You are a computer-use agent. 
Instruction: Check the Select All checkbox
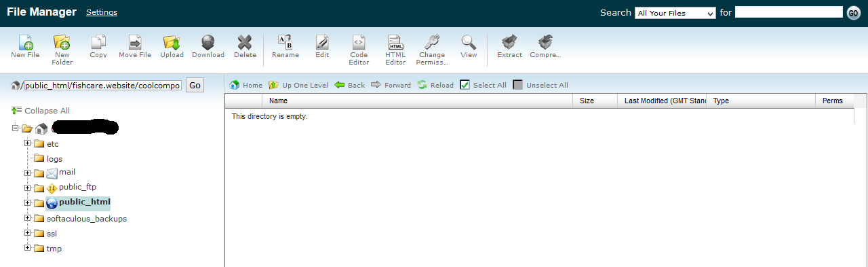click(x=465, y=85)
